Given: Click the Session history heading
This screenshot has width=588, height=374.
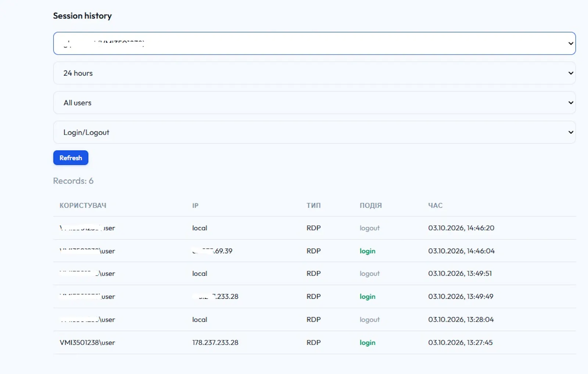Looking at the screenshot, I should tap(82, 16).
